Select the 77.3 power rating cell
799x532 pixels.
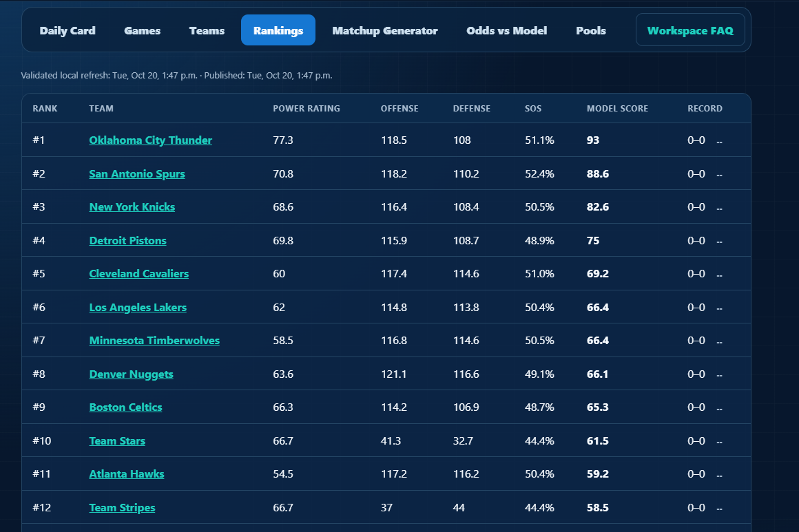pos(283,140)
